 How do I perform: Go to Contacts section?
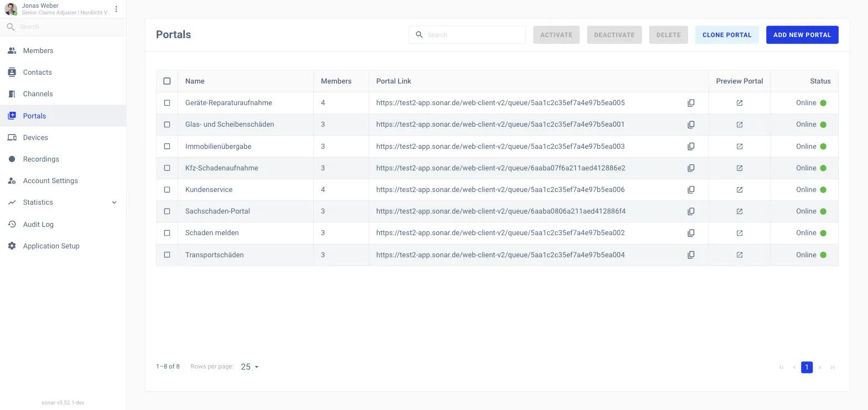coord(63,72)
